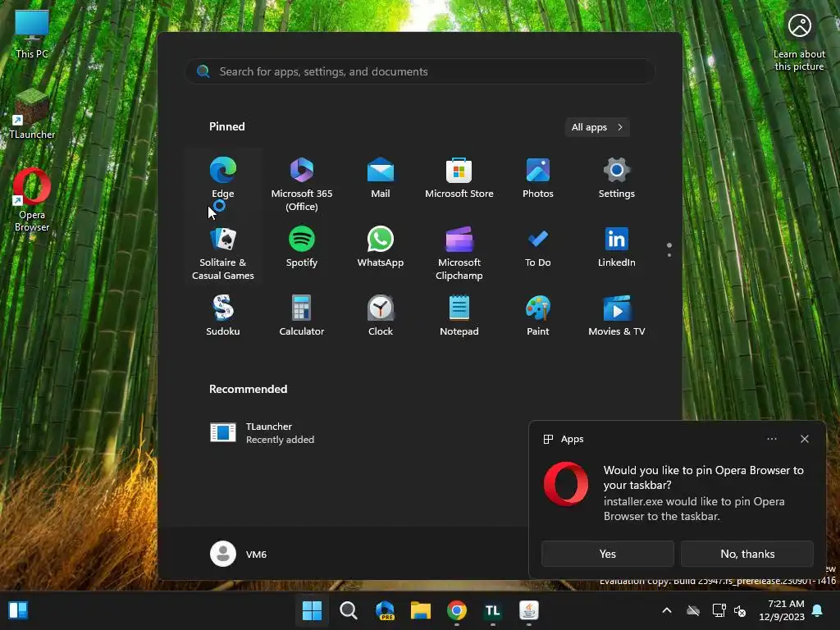Open the To Do app
The height and width of the screenshot is (630, 840).
[x=538, y=248]
